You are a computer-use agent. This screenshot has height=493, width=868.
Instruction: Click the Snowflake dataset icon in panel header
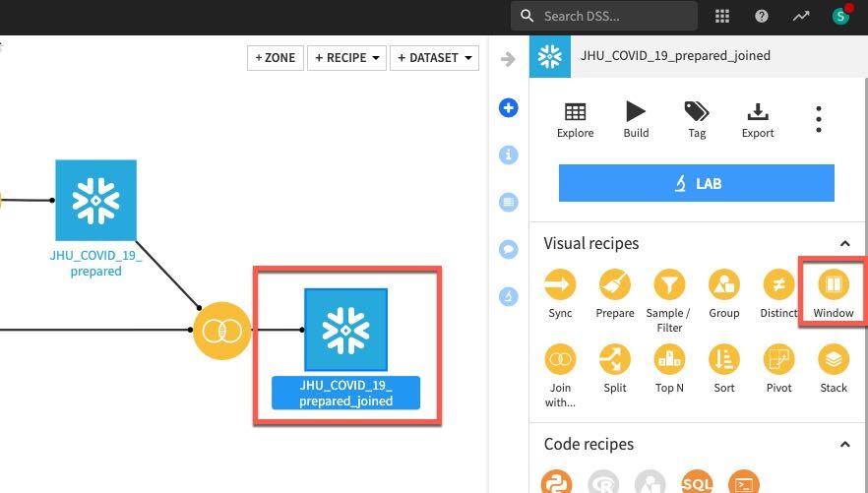click(550, 56)
